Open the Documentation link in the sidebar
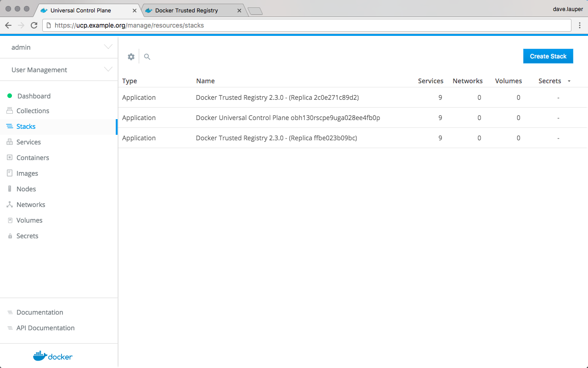This screenshot has height=368, width=588. [40, 312]
